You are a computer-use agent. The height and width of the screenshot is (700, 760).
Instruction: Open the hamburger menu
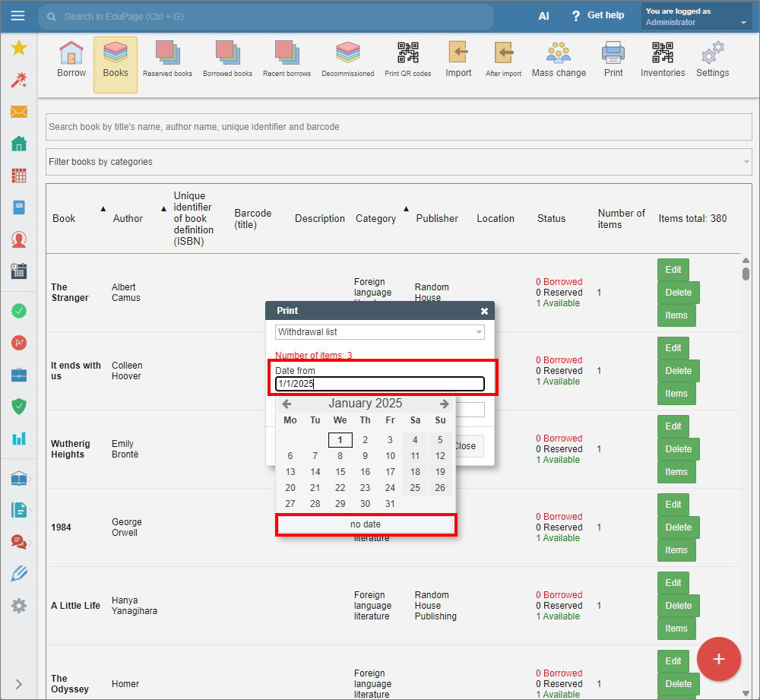click(x=18, y=16)
